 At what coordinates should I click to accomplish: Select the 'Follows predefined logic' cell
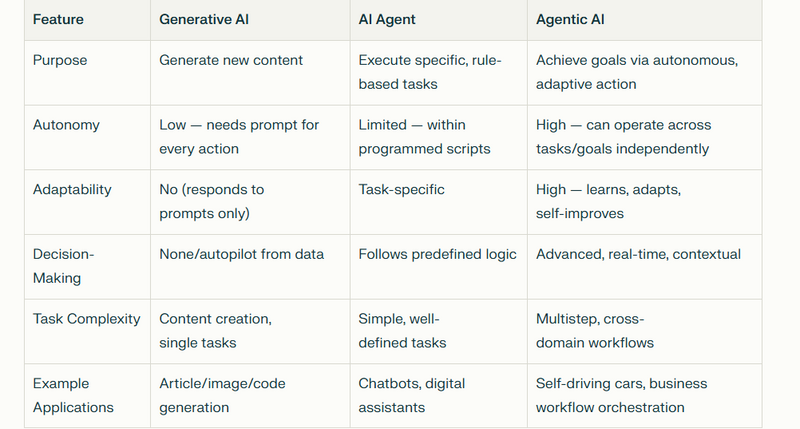tap(437, 254)
